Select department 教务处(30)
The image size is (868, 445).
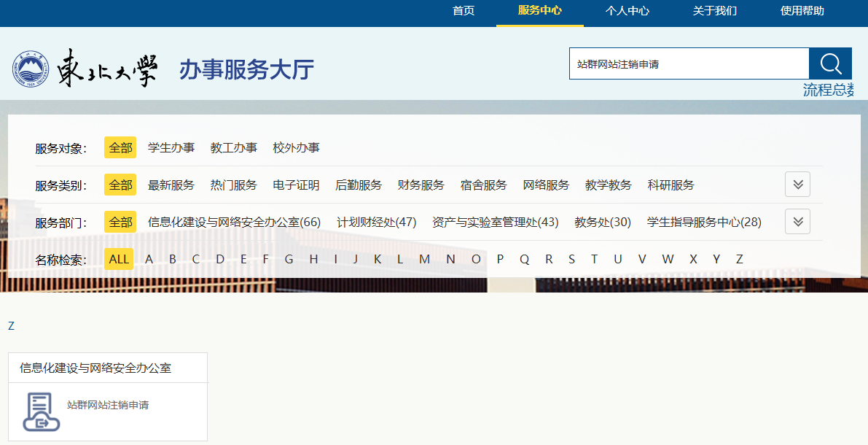click(x=602, y=222)
